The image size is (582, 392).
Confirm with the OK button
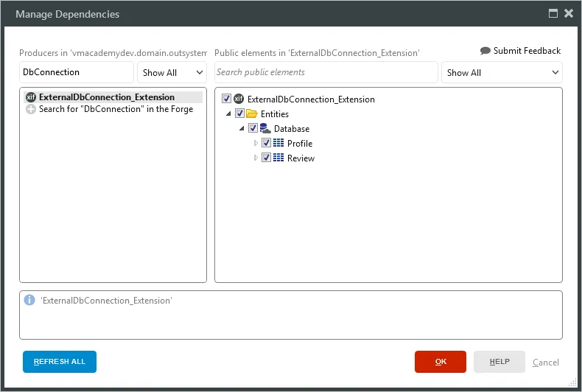point(441,362)
